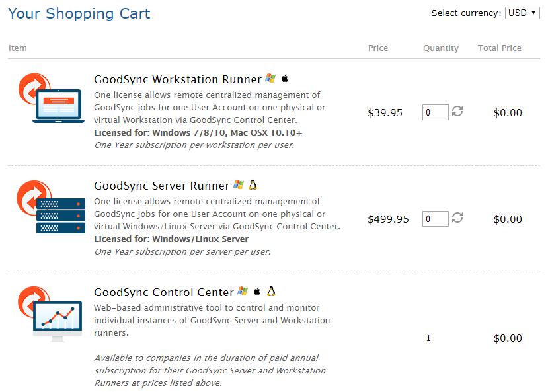Click the Server Runner quantity field

(x=435, y=219)
